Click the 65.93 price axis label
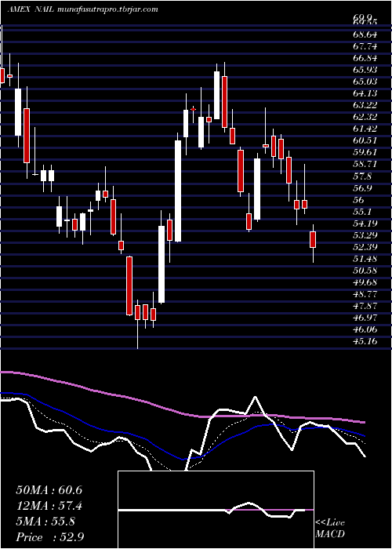 tap(365, 70)
